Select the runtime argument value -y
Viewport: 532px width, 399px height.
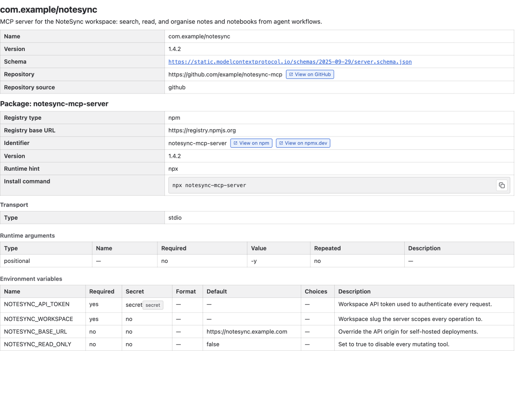tap(254, 261)
